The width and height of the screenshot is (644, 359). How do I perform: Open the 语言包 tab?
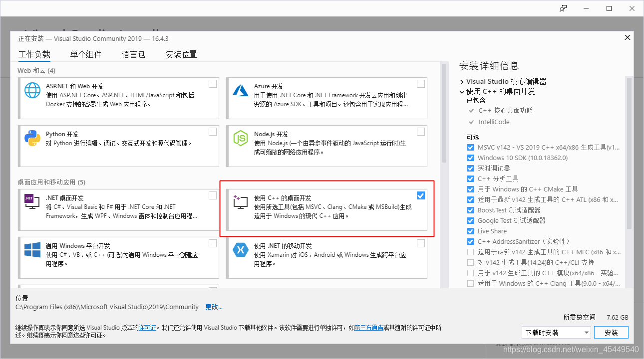[133, 54]
